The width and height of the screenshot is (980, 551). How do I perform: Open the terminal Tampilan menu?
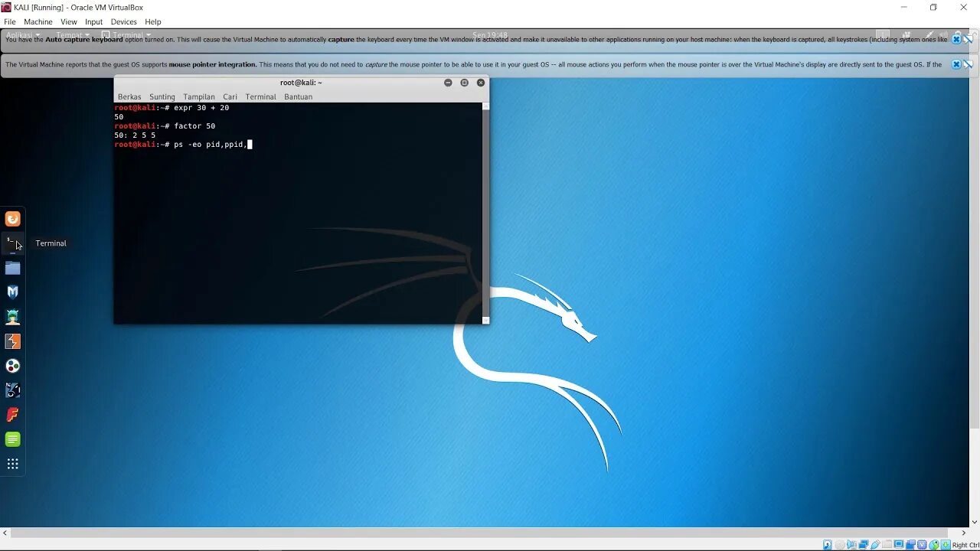click(x=199, y=96)
